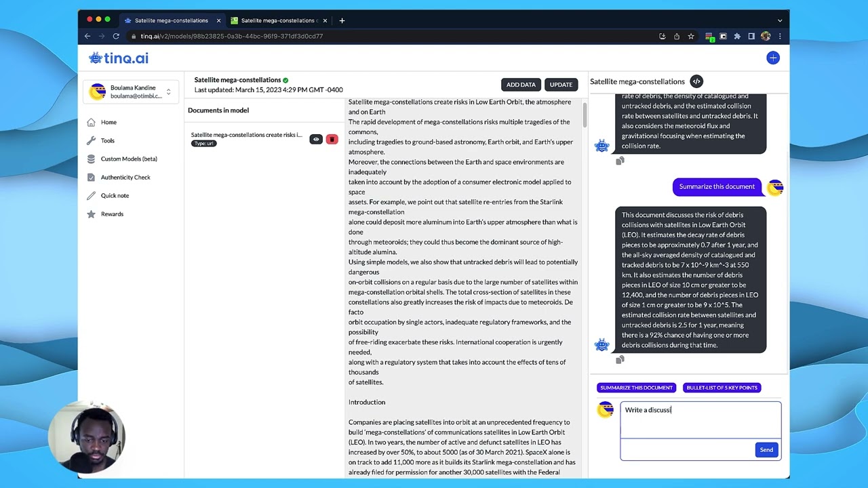This screenshot has width=868, height=488.
Task: Click the picture-in-picture extension icon
Action: (723, 37)
